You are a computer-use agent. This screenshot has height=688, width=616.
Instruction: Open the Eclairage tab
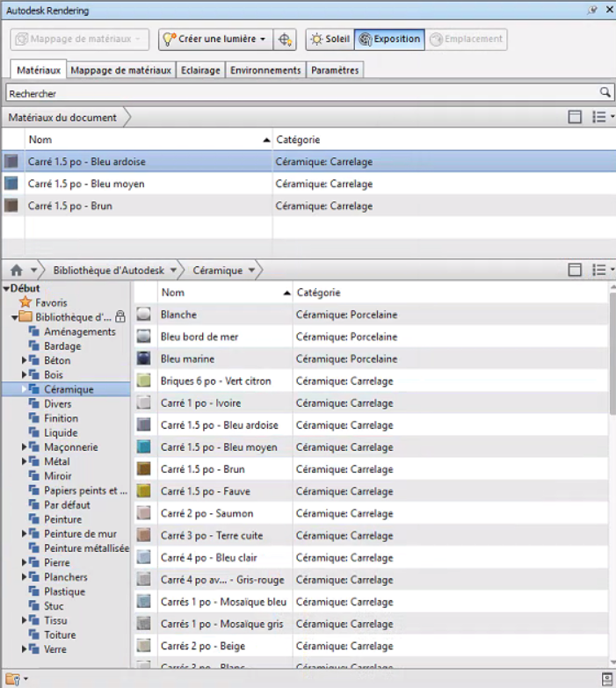point(200,70)
